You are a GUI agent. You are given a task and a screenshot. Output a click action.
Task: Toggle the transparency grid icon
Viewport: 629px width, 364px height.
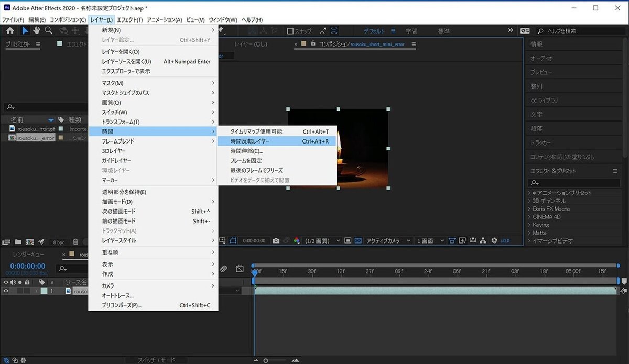coord(358,240)
